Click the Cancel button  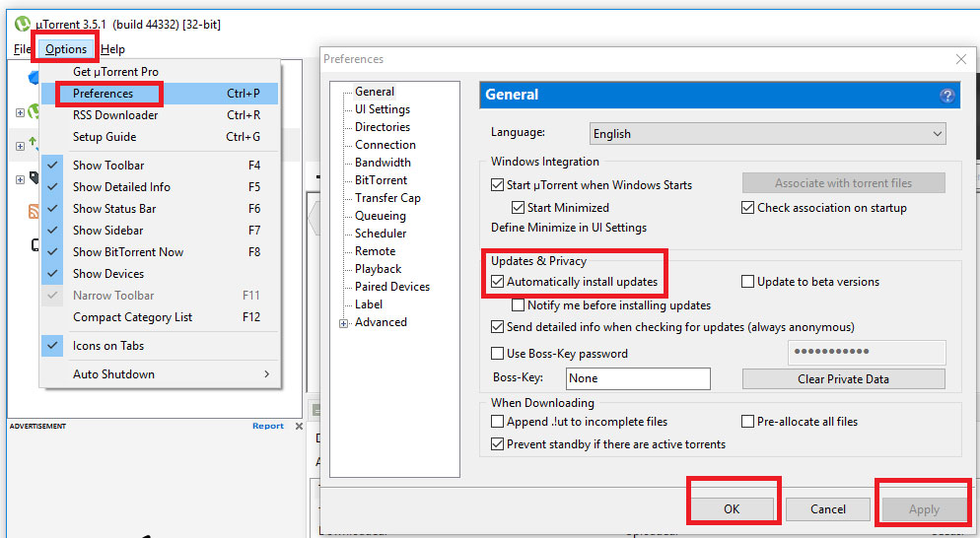tap(828, 509)
